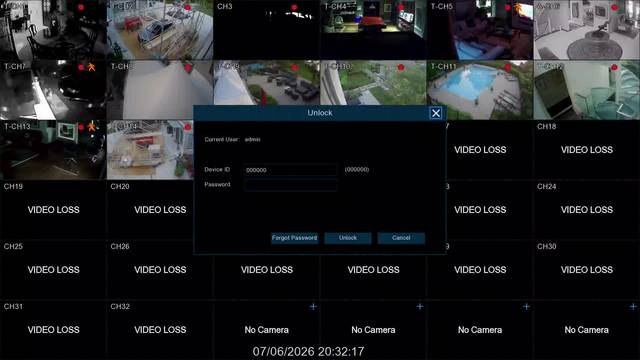Viewport: 640px width, 360px height.
Task: Click the red record indicator on CH3
Action: (x=294, y=7)
